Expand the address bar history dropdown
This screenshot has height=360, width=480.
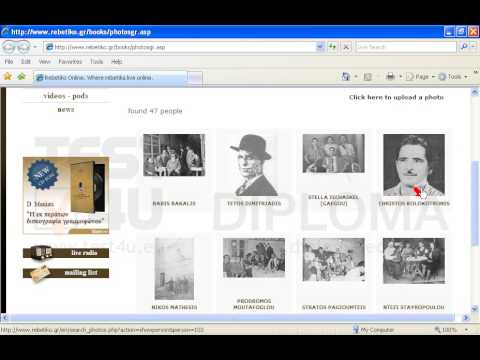coord(320,47)
